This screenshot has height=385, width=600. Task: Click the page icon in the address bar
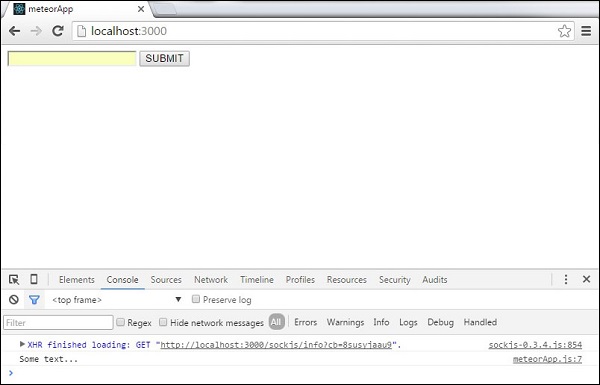click(81, 31)
